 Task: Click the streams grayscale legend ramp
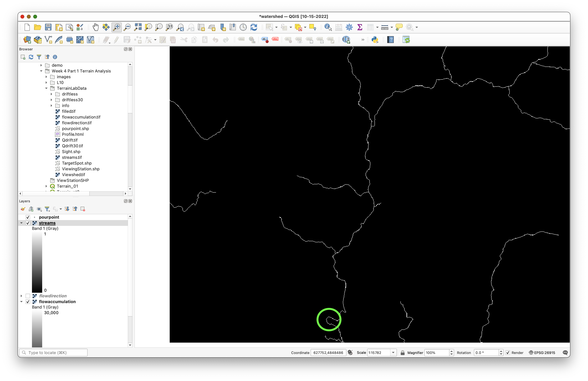pyautogui.click(x=37, y=262)
